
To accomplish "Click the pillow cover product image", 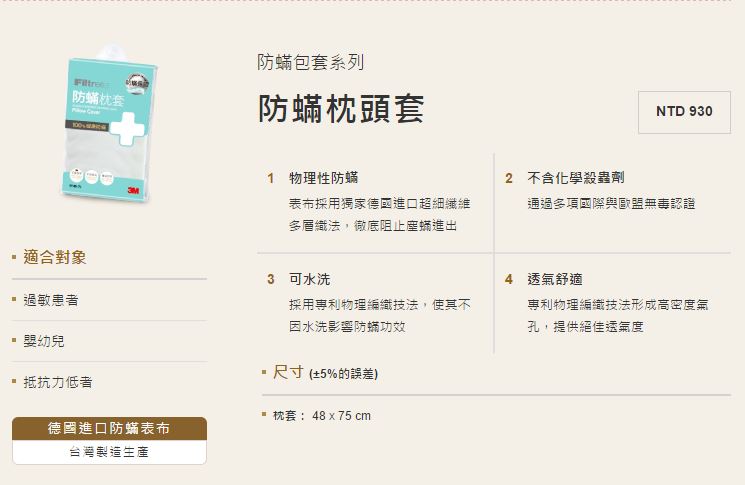I will click(109, 124).
